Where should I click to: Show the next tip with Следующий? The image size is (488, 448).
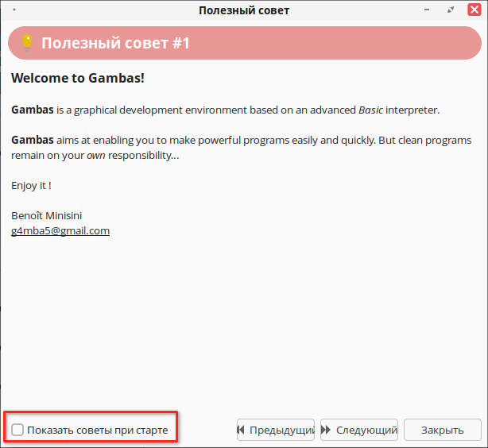pyautogui.click(x=359, y=431)
